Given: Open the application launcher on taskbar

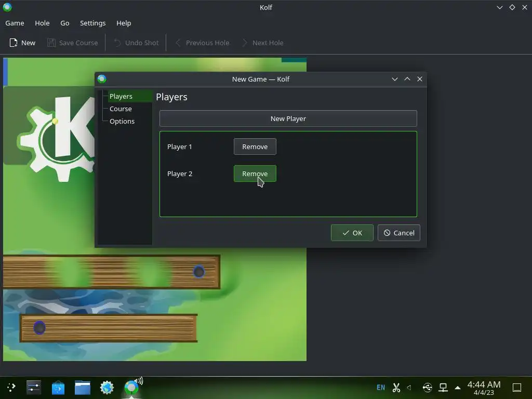Looking at the screenshot, I should click(11, 387).
